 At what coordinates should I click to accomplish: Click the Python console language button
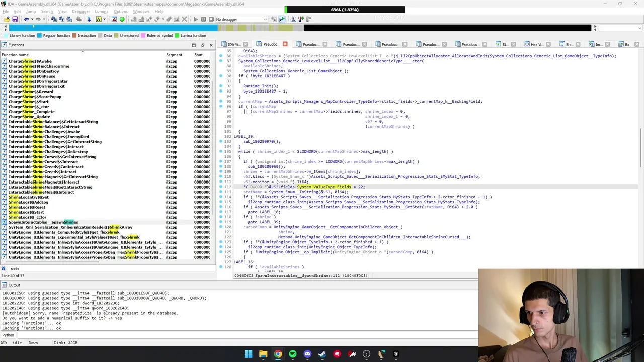8,335
